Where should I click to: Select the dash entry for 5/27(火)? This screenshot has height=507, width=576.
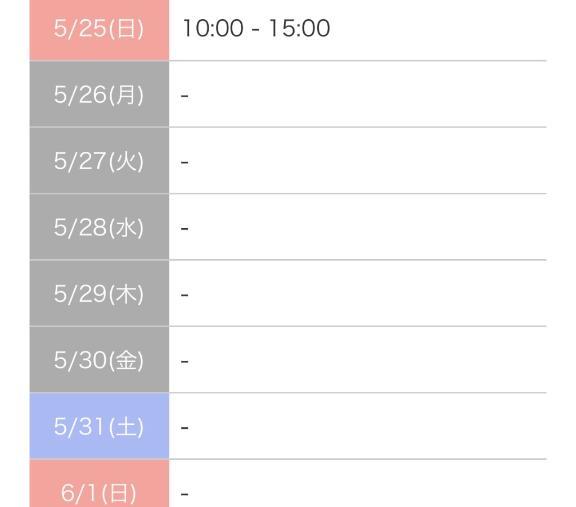(185, 162)
